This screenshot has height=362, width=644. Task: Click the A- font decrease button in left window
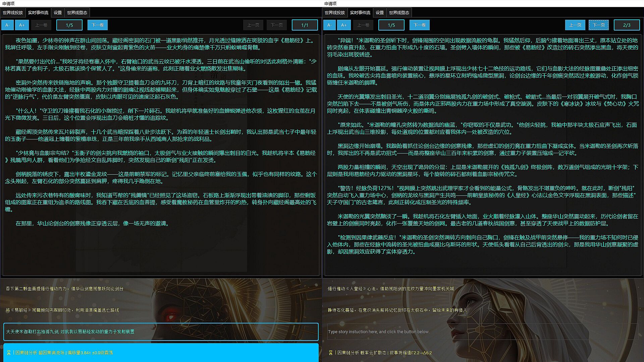7,25
